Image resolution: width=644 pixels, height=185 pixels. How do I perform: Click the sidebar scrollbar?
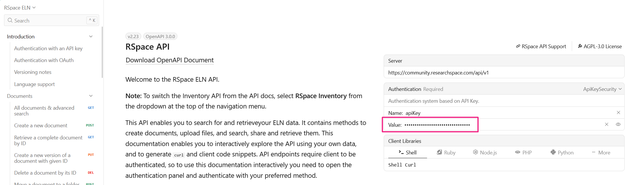tap(102, 52)
